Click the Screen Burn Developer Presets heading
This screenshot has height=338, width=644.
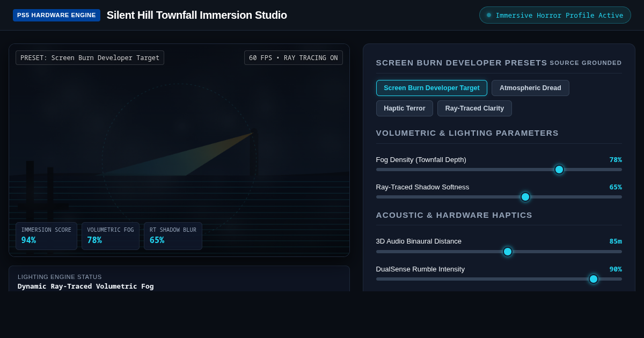tap(462, 63)
